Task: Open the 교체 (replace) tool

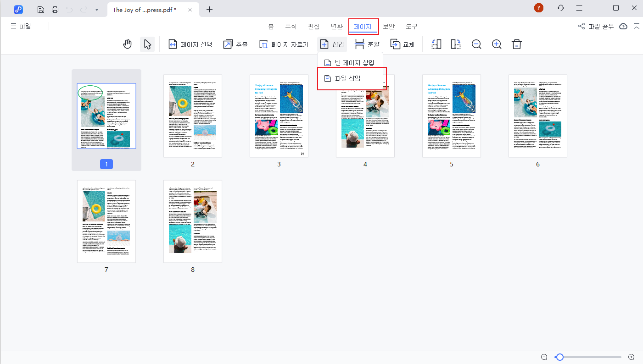Action: point(403,44)
